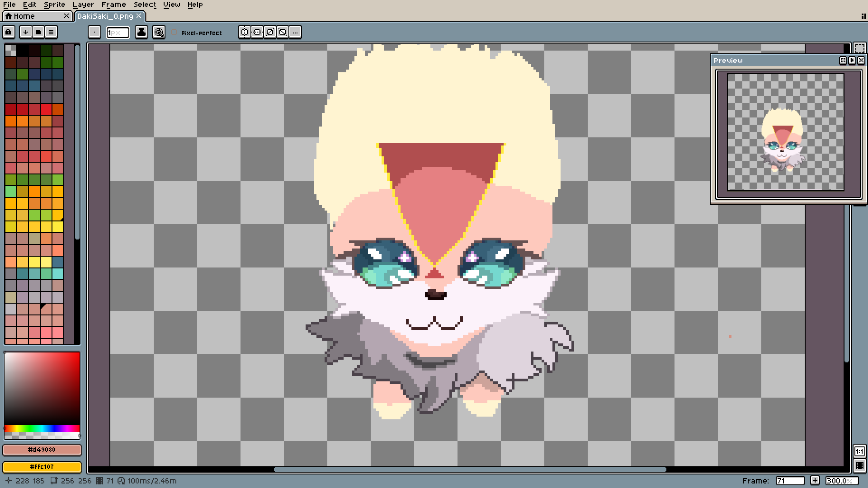The image size is (868, 488).
Task: Click the sort palette down-arrow button
Action: point(26,32)
